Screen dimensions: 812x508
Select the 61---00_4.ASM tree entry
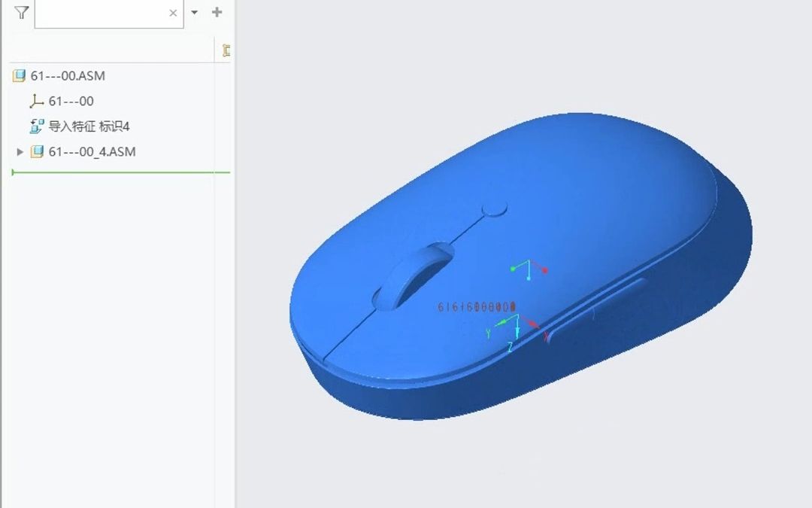[x=92, y=152]
